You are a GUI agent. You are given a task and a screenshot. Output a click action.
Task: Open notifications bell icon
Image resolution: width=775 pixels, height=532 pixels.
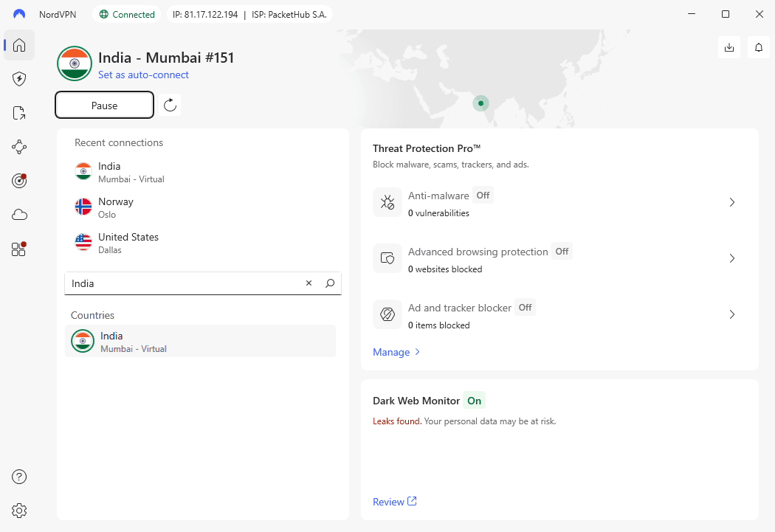tap(759, 47)
